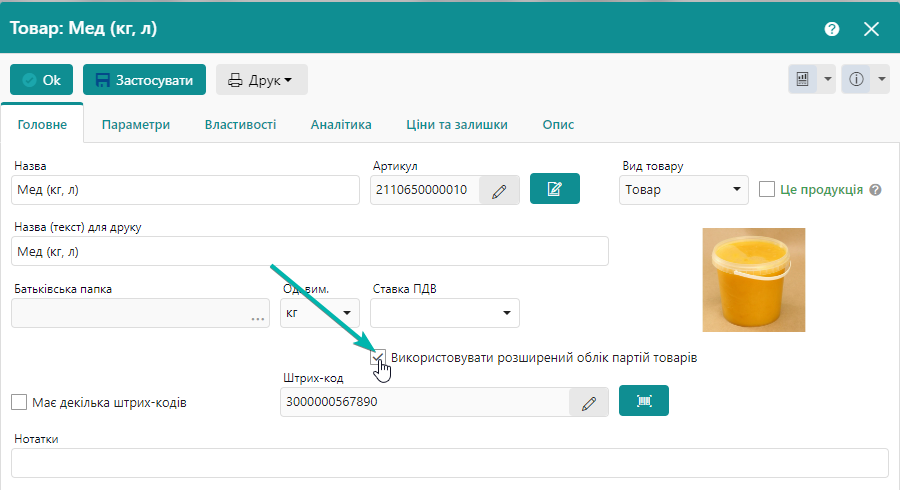Click the pencil icon next to barcode field
Viewport: 900px width, 490px height.
(589, 402)
